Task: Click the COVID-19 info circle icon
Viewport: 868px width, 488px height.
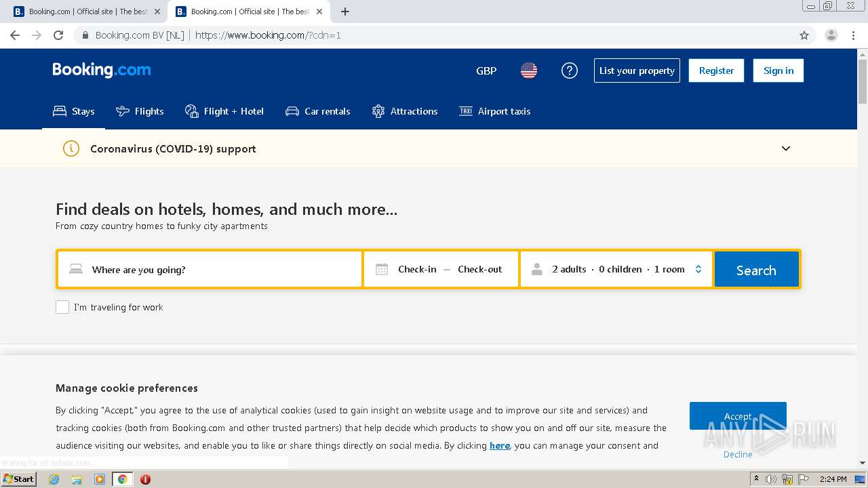Action: click(x=71, y=148)
